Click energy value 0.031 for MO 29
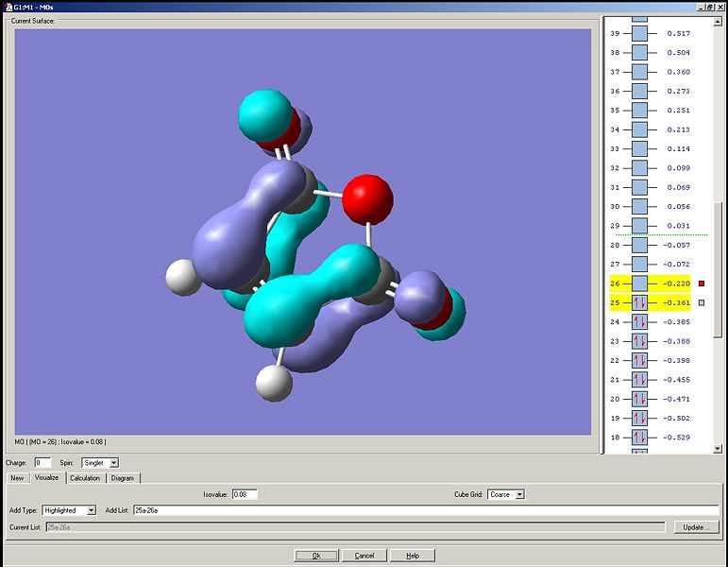Viewport: 728px width, 567px height. pyautogui.click(x=678, y=226)
